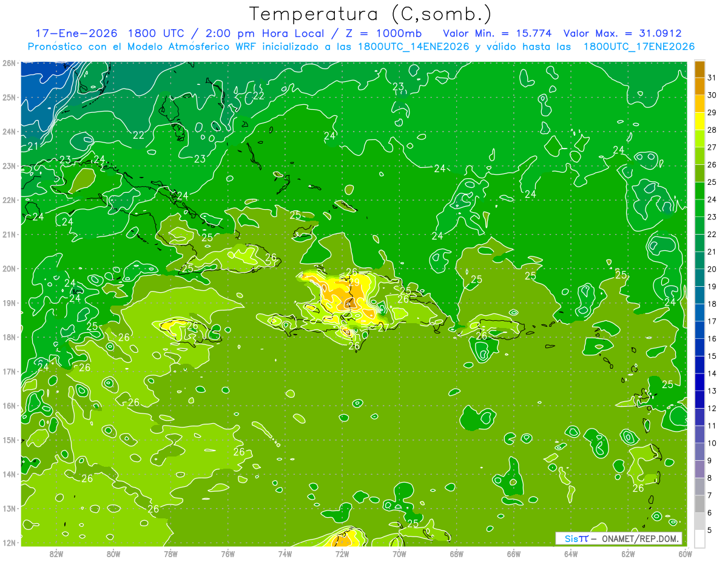Click the 16N latitude axis label
Image resolution: width=728 pixels, height=562 pixels.
click(x=8, y=406)
